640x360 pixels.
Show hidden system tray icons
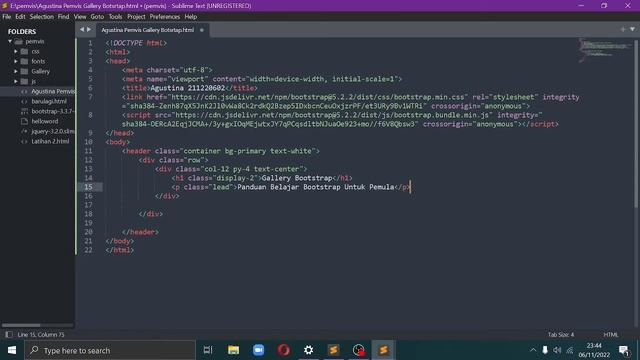(x=533, y=350)
